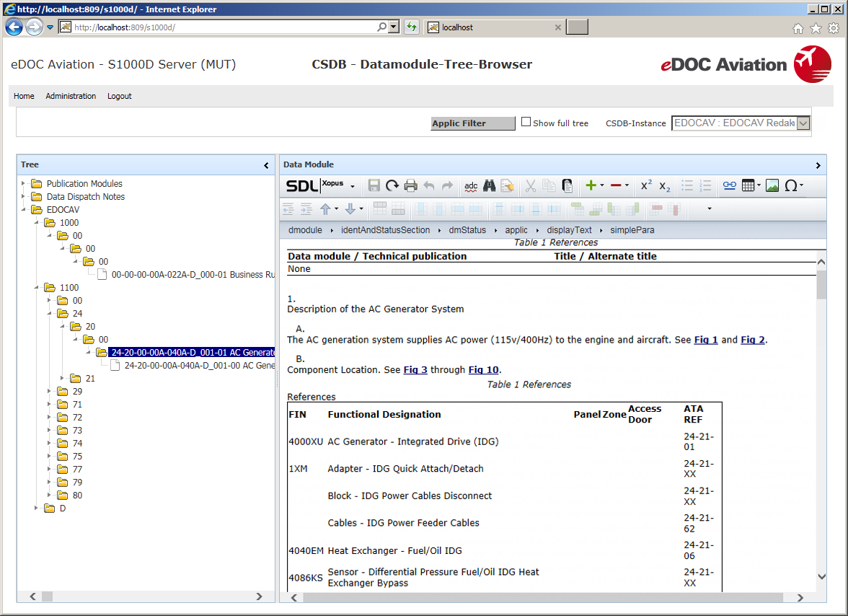
Task: Click the Logout menu item
Action: coord(120,96)
